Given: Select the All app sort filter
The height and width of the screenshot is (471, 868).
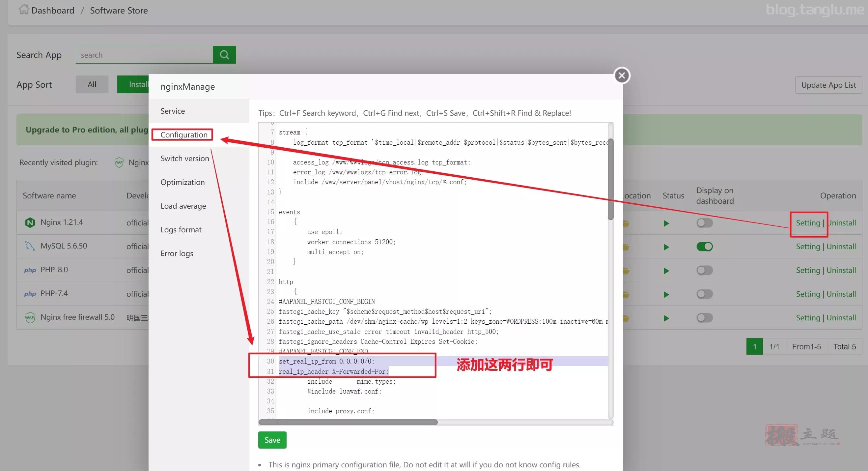Looking at the screenshot, I should [92, 84].
